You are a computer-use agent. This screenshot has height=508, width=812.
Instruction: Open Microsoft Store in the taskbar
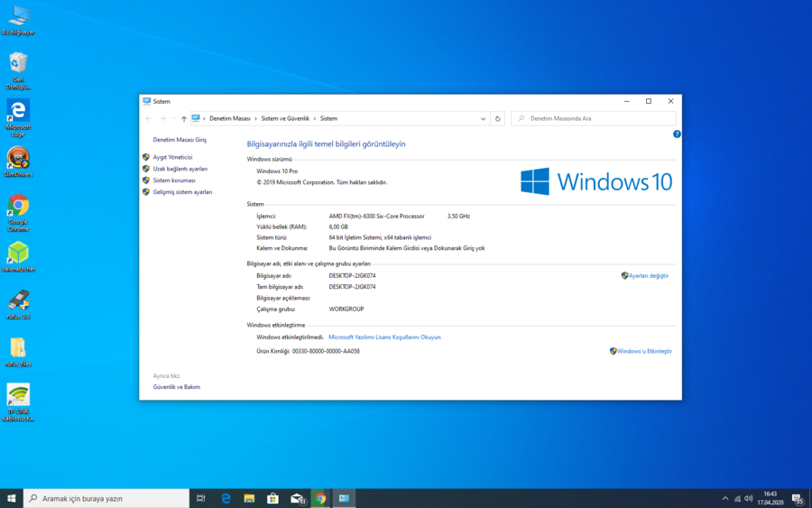[272, 498]
